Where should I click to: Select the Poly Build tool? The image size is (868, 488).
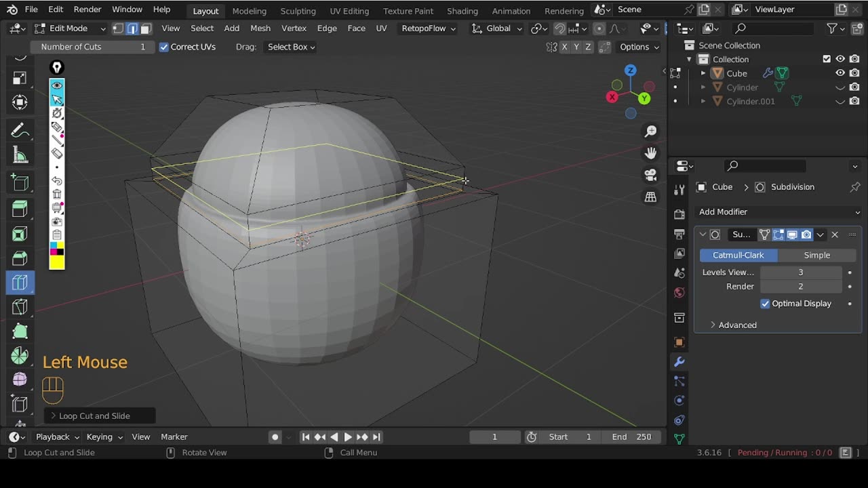(20, 331)
